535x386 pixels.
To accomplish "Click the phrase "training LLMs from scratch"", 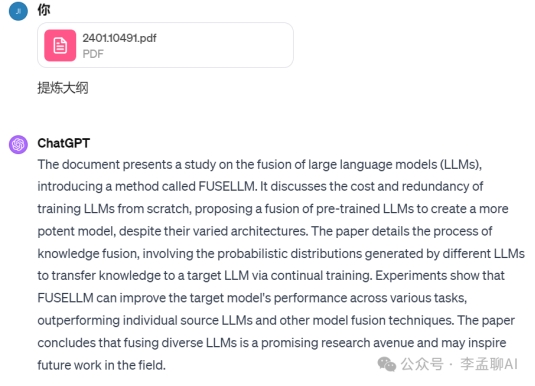I will coord(114,209).
